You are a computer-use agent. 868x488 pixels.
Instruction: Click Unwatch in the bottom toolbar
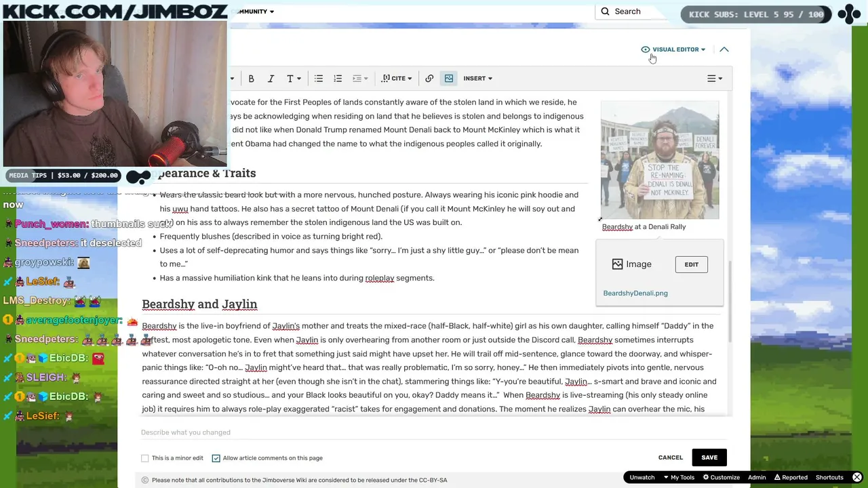642,477
